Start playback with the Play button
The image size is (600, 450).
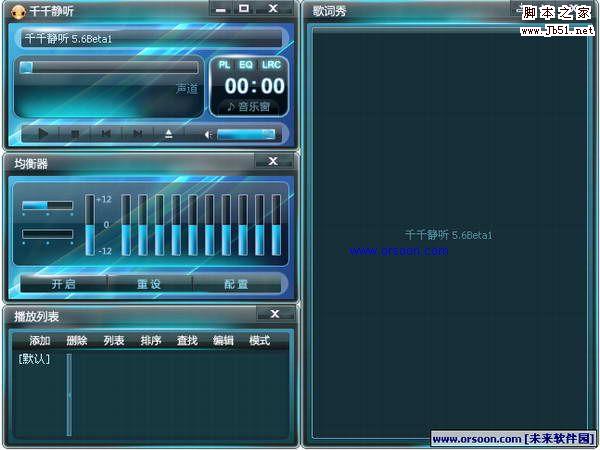pos(42,134)
